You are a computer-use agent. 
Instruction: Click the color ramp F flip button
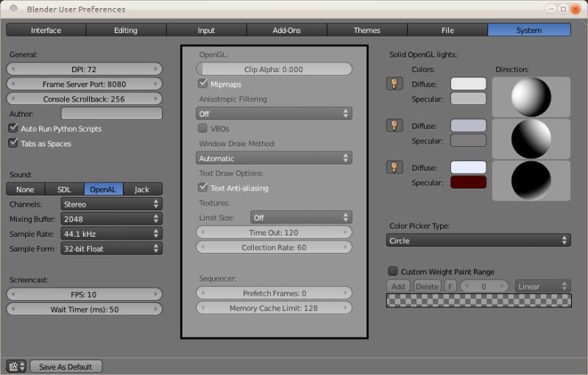click(450, 287)
